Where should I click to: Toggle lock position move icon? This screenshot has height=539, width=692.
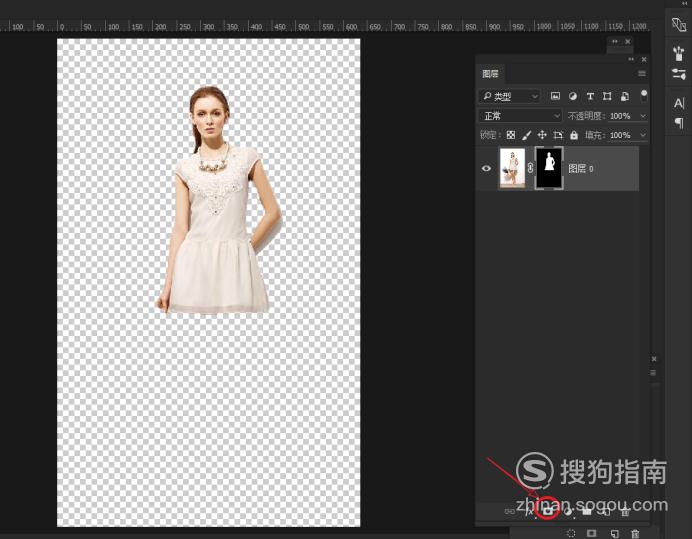[x=542, y=135]
